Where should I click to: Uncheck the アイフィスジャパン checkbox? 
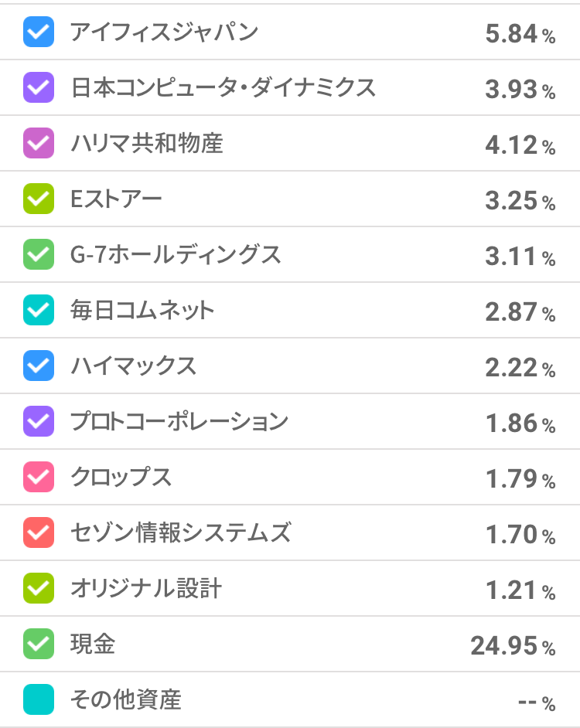point(39,32)
